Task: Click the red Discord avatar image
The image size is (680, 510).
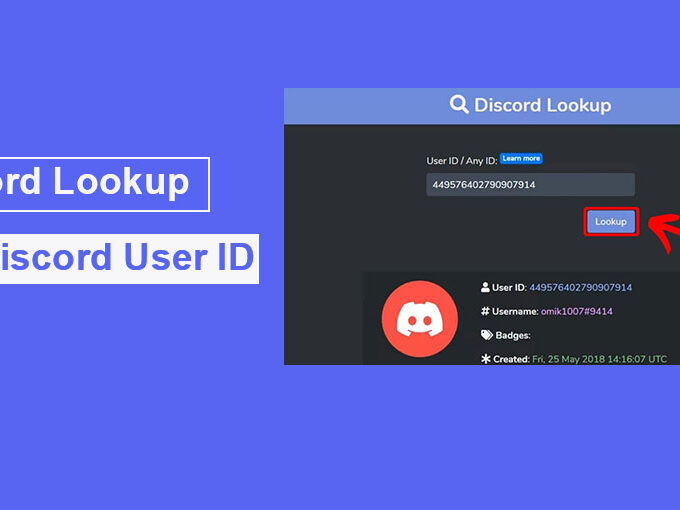Action: [419, 319]
